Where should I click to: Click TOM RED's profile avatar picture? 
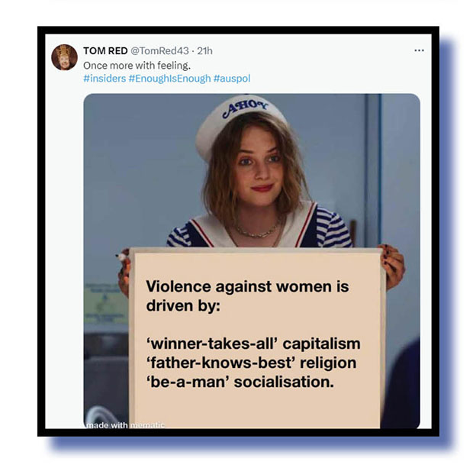64,57
